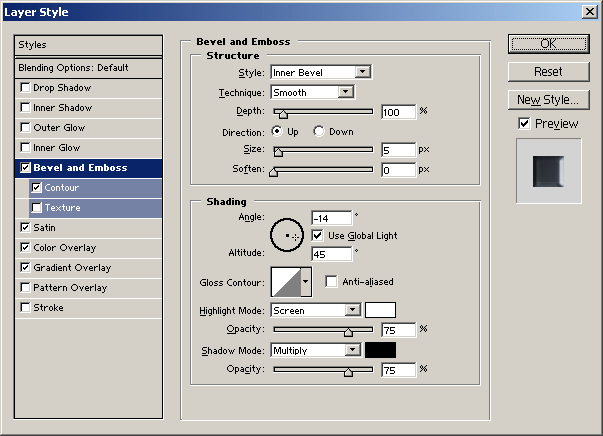
Task: Toggle the Preview checkbox
Action: pyautogui.click(x=524, y=123)
